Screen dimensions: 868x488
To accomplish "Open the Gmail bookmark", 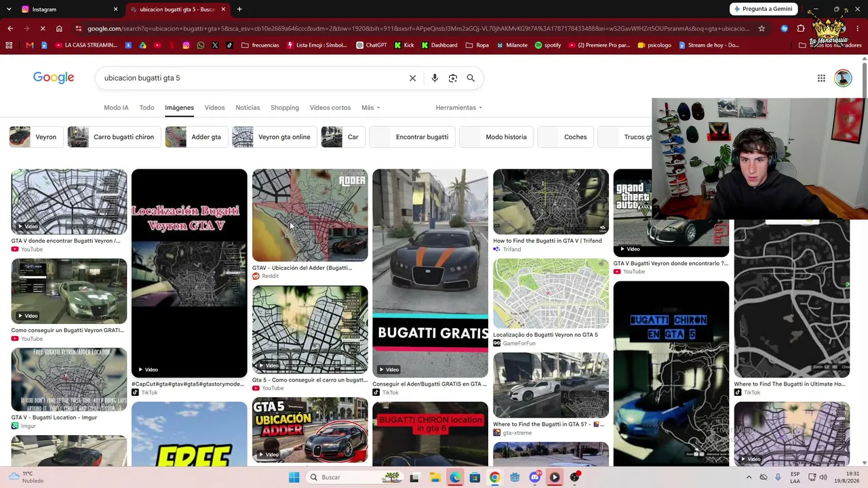I will pyautogui.click(x=29, y=45).
